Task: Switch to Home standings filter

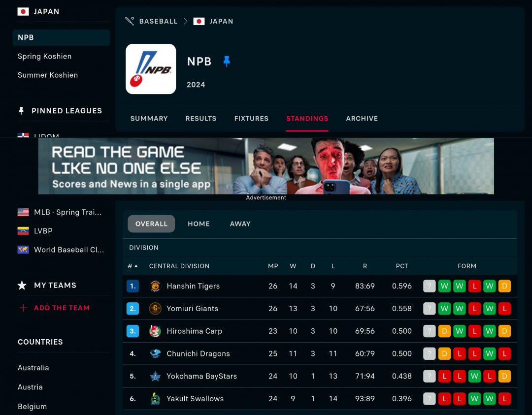Action: 199,224
